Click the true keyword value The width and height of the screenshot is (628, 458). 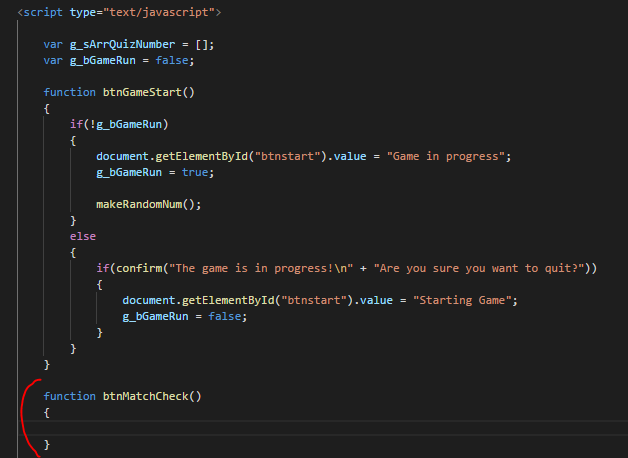tap(195, 173)
